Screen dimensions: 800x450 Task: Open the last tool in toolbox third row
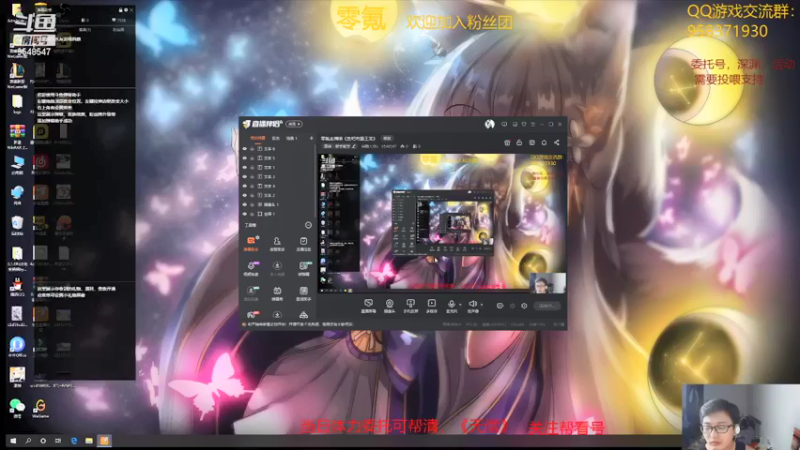pyautogui.click(x=304, y=292)
